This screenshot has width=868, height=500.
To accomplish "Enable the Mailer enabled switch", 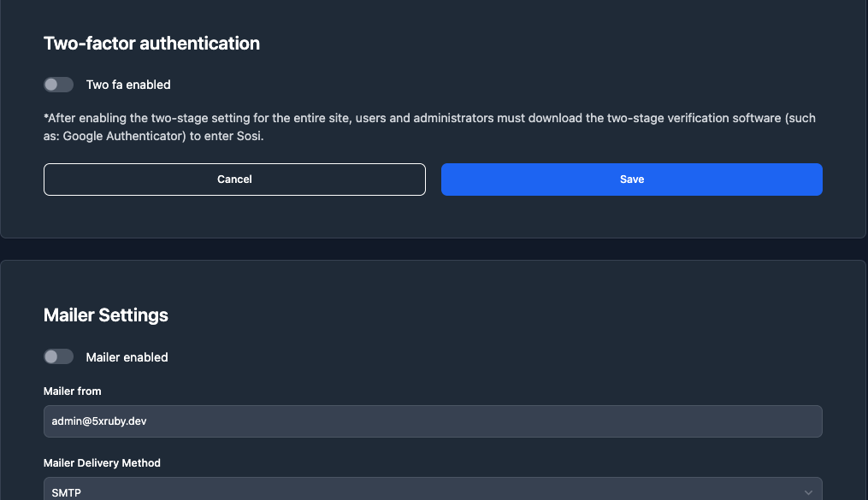I will coord(59,356).
